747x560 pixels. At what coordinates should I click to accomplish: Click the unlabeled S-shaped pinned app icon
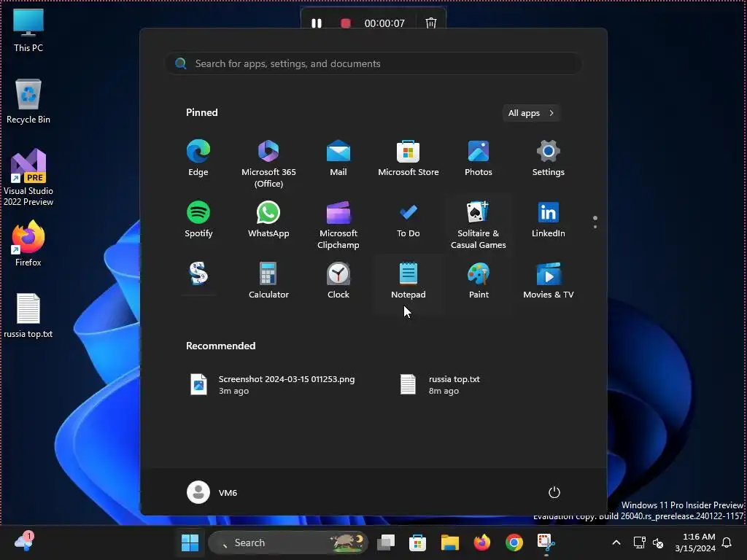(198, 274)
